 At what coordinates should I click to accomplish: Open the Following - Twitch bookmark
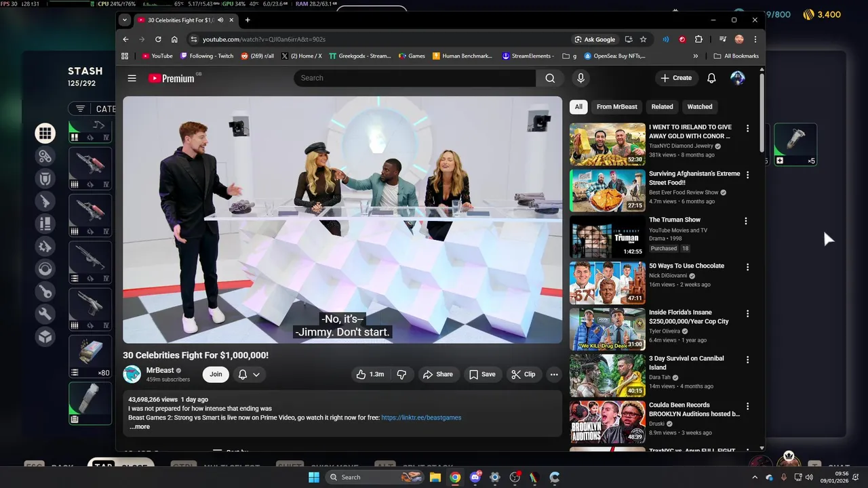click(206, 56)
